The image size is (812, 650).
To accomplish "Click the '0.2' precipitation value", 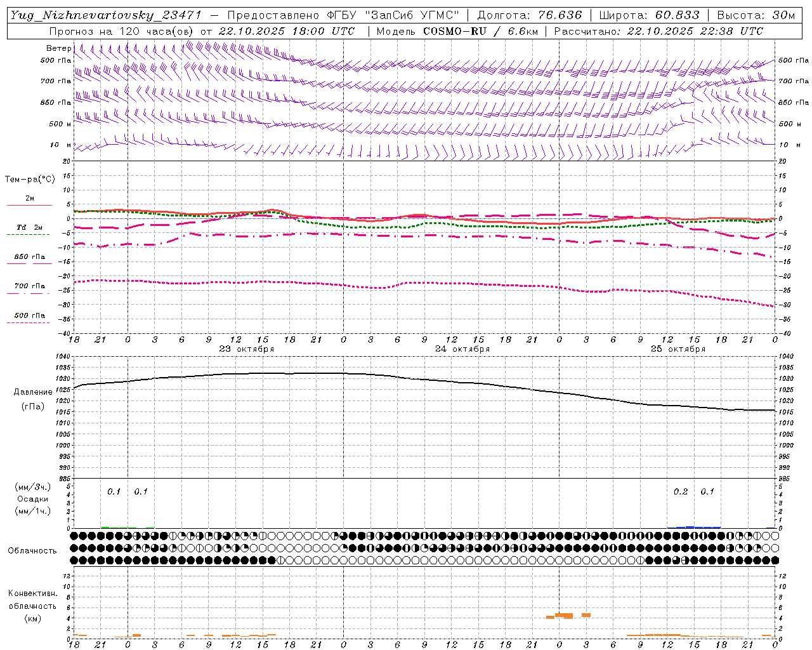I will [681, 492].
